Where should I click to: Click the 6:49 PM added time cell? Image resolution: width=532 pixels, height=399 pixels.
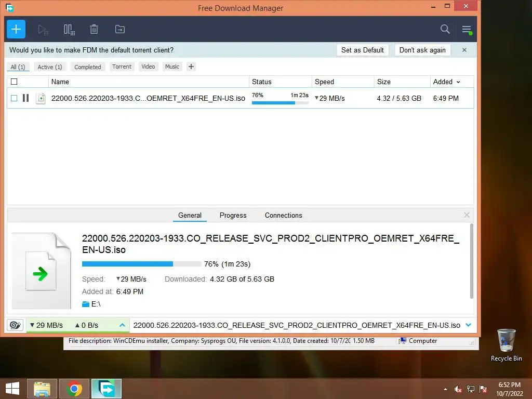(x=446, y=98)
